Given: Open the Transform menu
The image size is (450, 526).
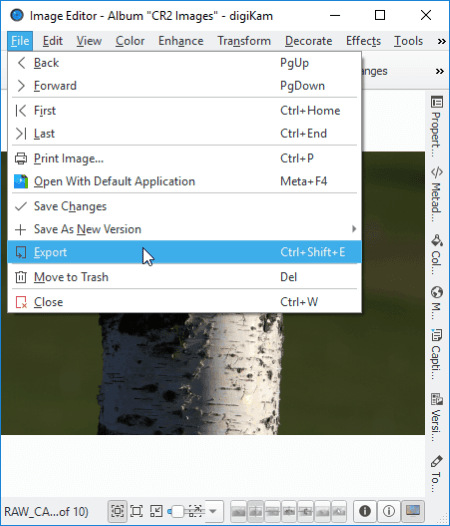Looking at the screenshot, I should click(x=244, y=41).
